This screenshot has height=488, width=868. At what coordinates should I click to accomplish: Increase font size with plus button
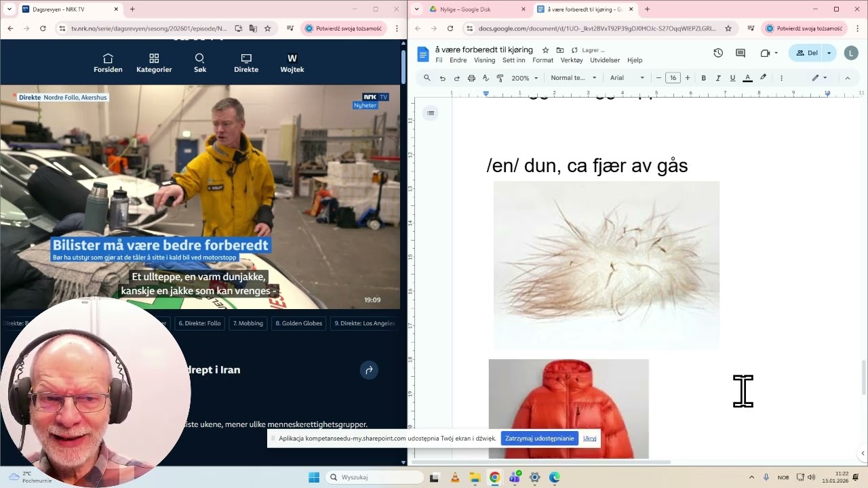tap(688, 78)
